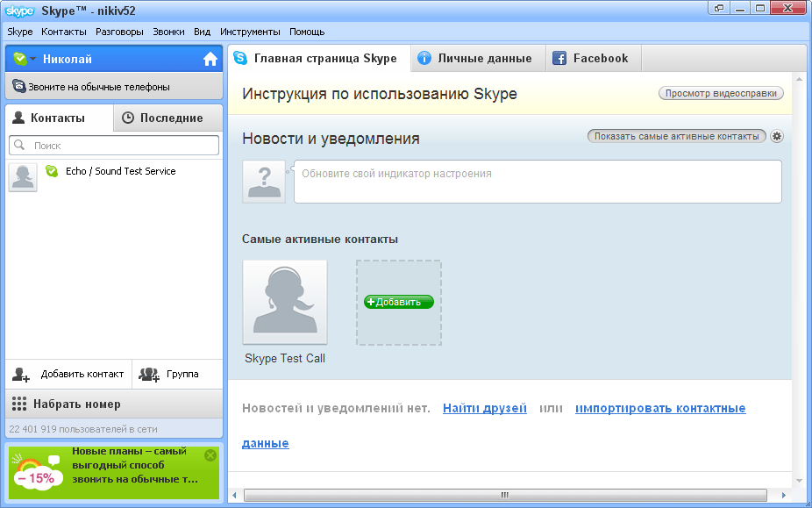Open the Инструменты menu
This screenshot has width=812, height=508.
(250, 32)
